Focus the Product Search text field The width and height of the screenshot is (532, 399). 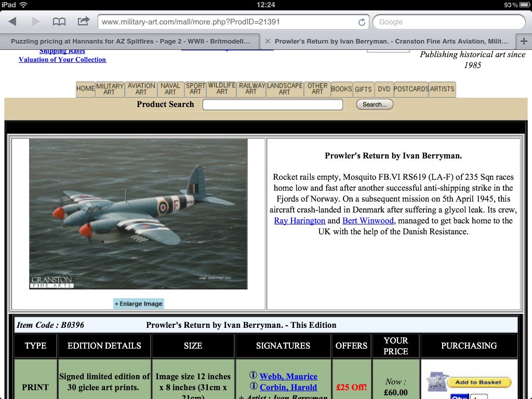click(273, 104)
